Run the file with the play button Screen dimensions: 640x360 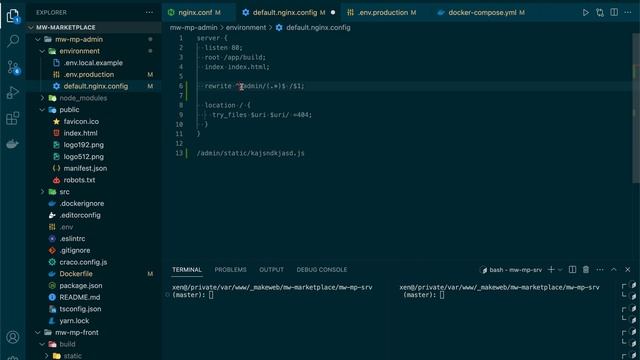click(x=585, y=12)
